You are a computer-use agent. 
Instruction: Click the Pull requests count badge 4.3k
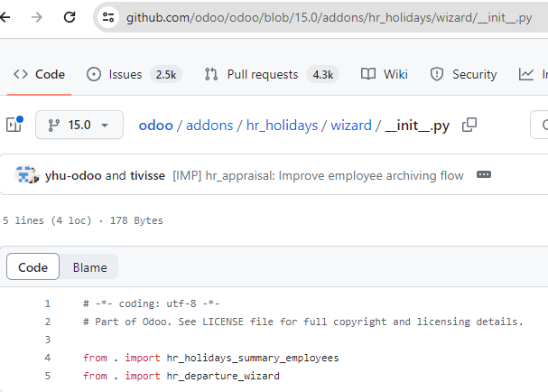pyautogui.click(x=323, y=74)
